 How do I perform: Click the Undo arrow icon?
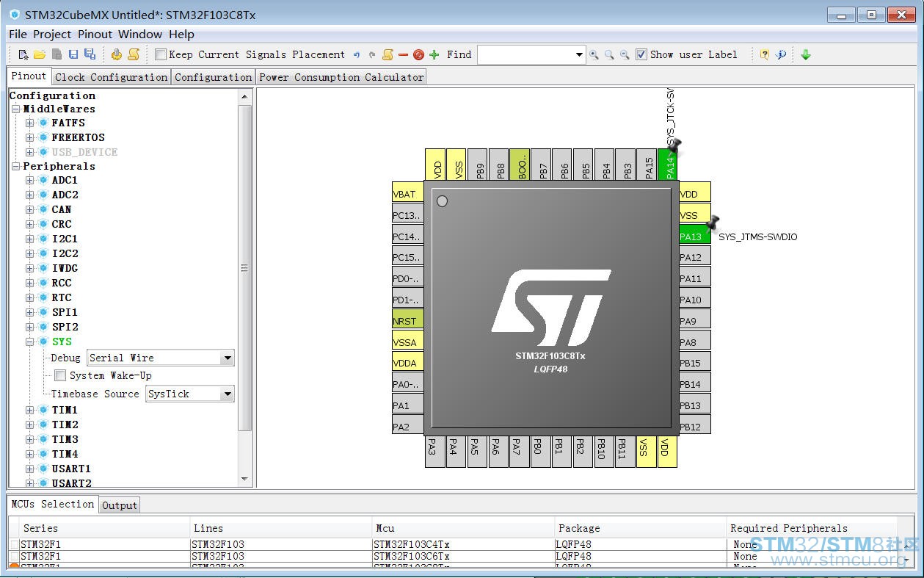pos(357,55)
